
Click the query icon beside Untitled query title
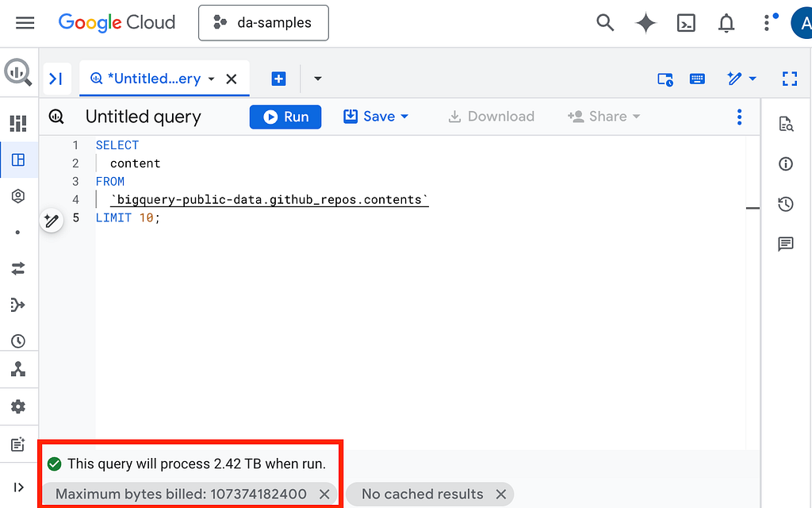[x=56, y=117]
